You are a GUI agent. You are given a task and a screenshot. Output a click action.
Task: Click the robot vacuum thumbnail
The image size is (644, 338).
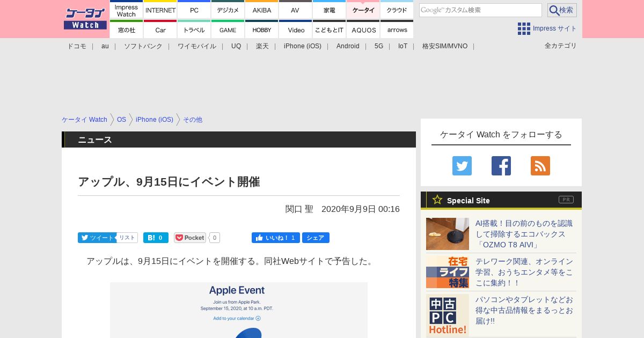[448, 234]
